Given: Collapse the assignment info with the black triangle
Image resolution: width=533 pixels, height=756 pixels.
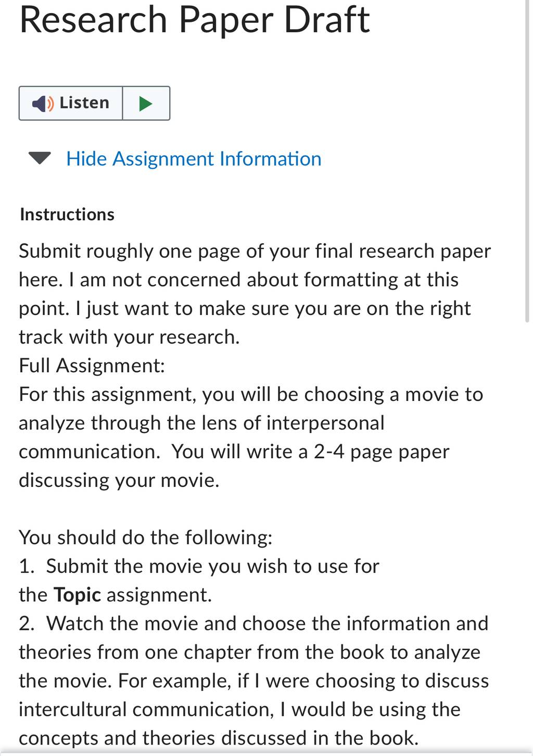Looking at the screenshot, I should [40, 158].
